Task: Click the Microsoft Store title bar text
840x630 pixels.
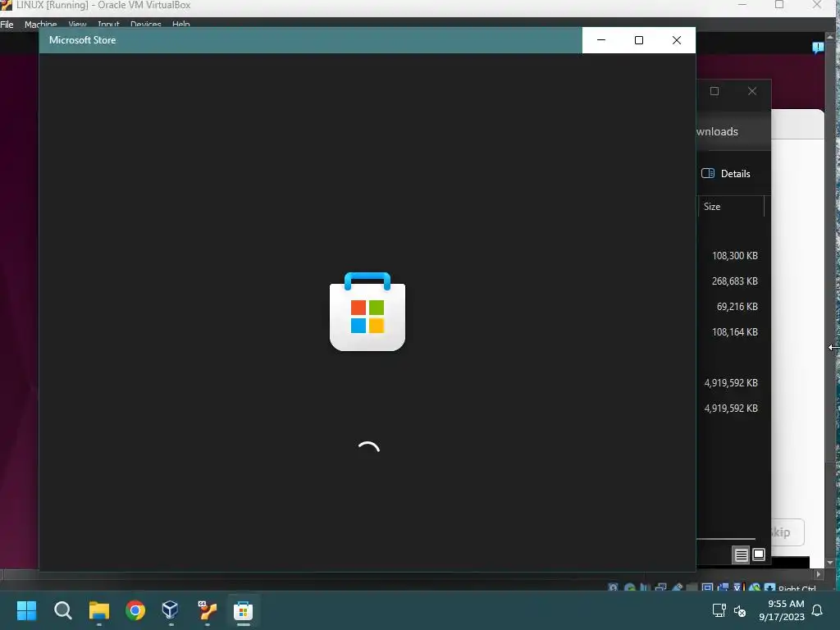Action: click(x=83, y=40)
